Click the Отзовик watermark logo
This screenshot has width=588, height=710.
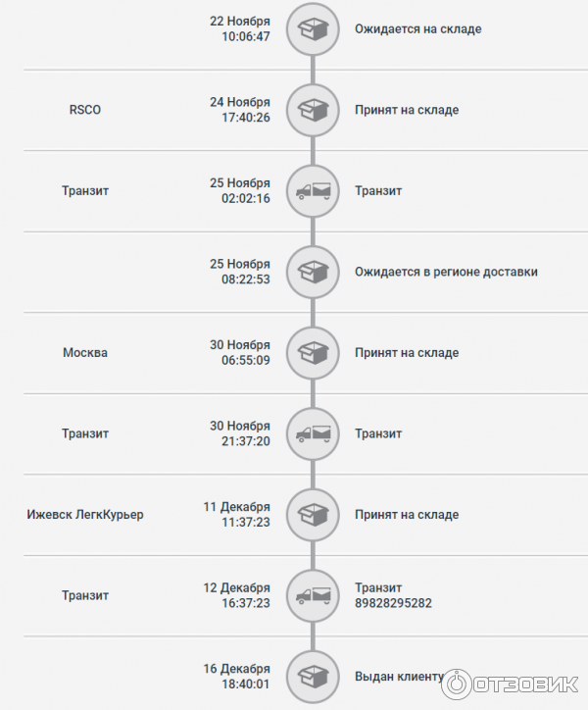click(x=511, y=684)
